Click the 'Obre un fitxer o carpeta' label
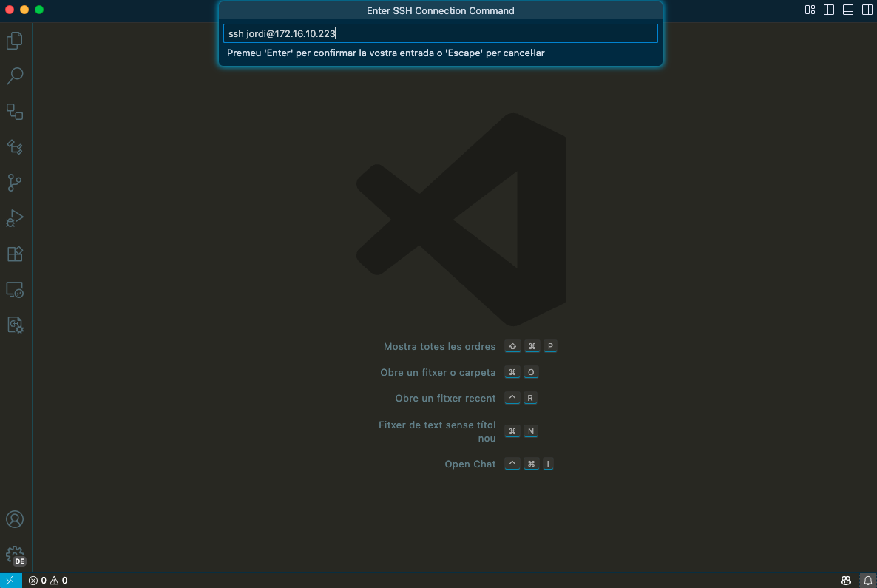 [x=438, y=373]
